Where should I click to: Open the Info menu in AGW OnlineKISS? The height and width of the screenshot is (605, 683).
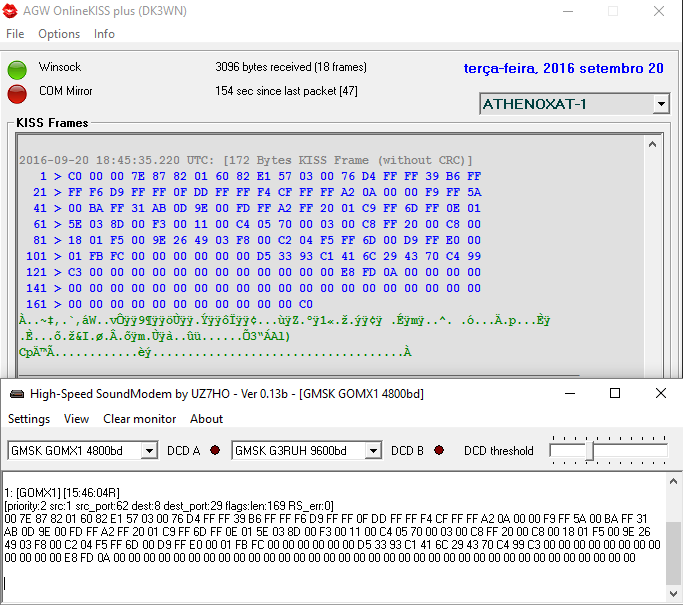click(x=104, y=34)
